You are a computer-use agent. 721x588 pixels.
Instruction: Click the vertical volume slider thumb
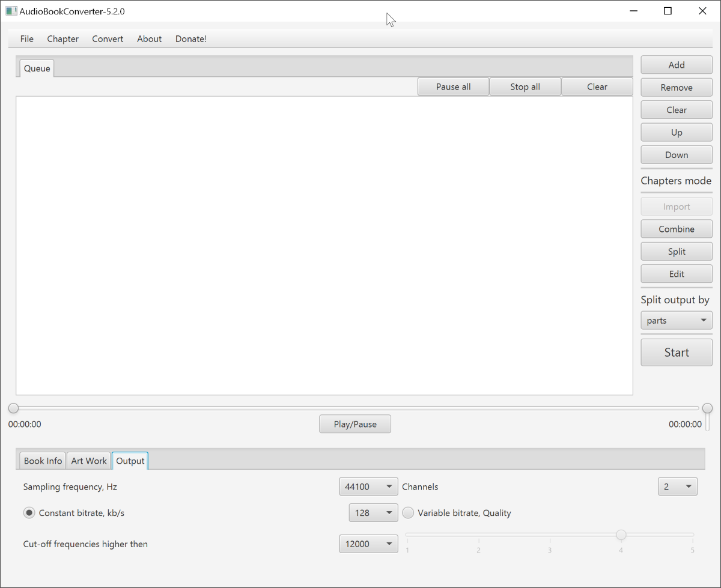708,408
